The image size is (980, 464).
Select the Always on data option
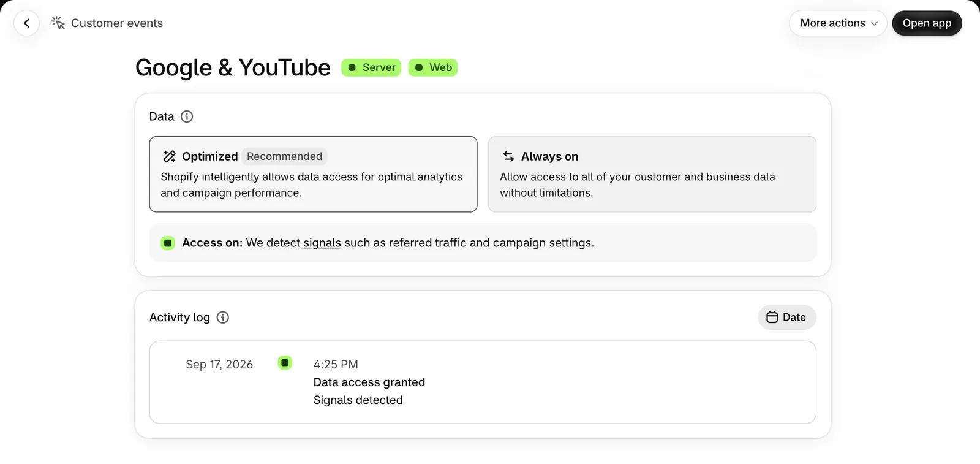(652, 174)
